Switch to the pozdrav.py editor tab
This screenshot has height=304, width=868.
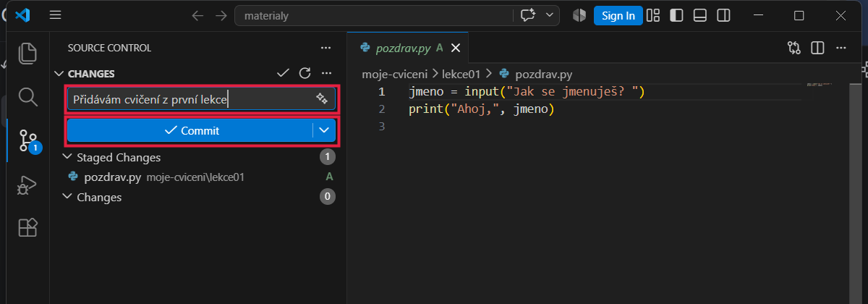[407, 48]
